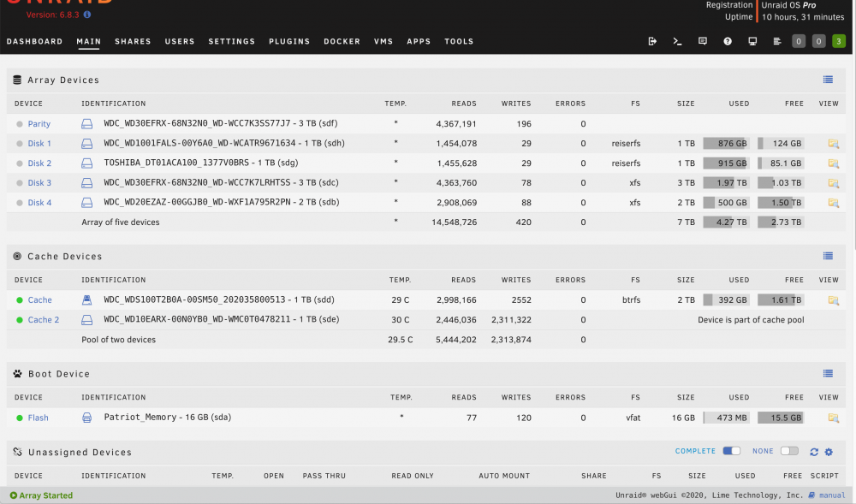Image resolution: width=856 pixels, height=504 pixels.
Task: Browse Disk 1 contents via folder icon
Action: pos(833,144)
